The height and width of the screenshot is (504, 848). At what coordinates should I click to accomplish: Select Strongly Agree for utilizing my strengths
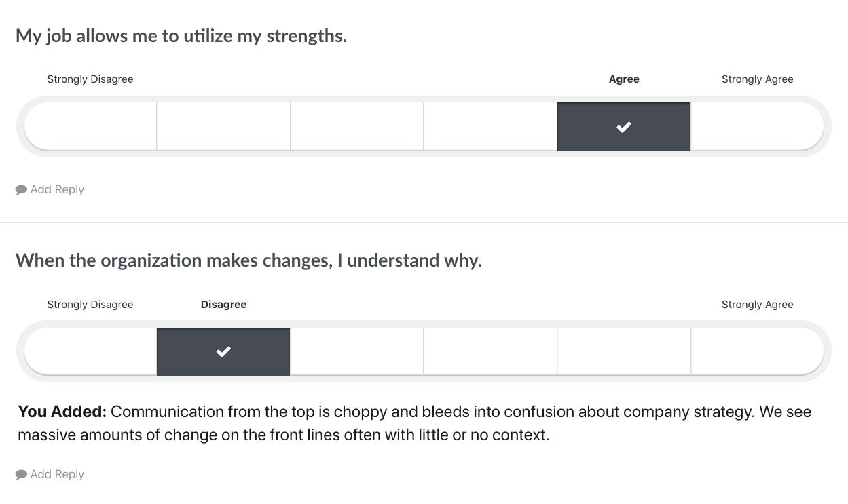[757, 127]
